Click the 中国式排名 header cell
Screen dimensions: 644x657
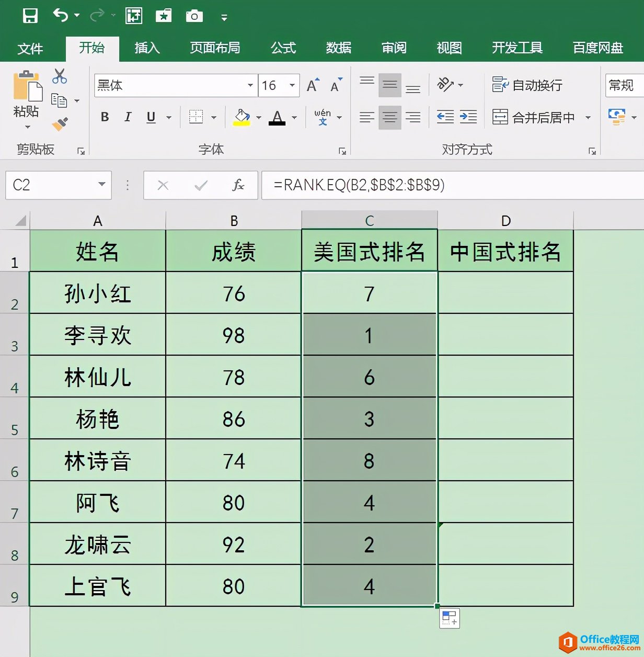505,251
